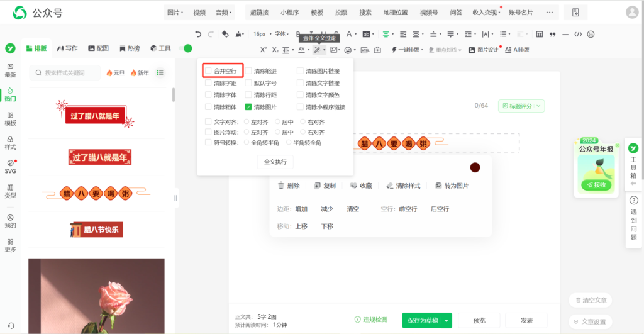Open 图片设计 image design tool

click(484, 50)
